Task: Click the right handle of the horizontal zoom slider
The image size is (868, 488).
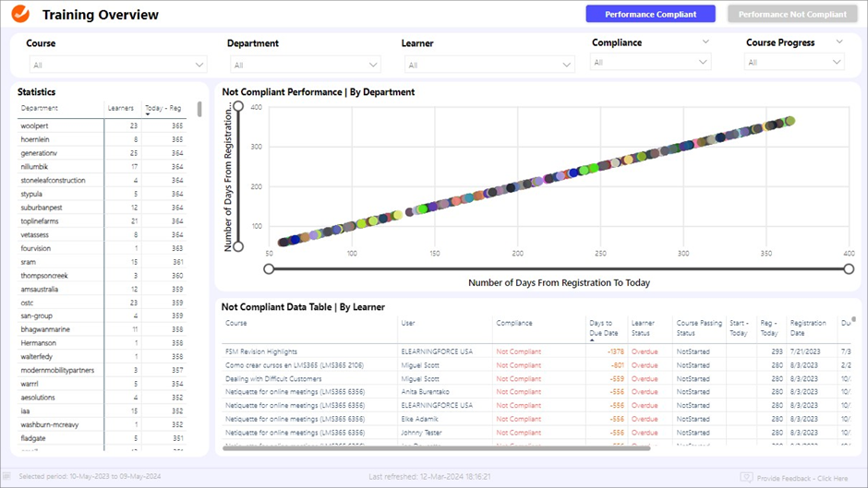Action: (849, 268)
